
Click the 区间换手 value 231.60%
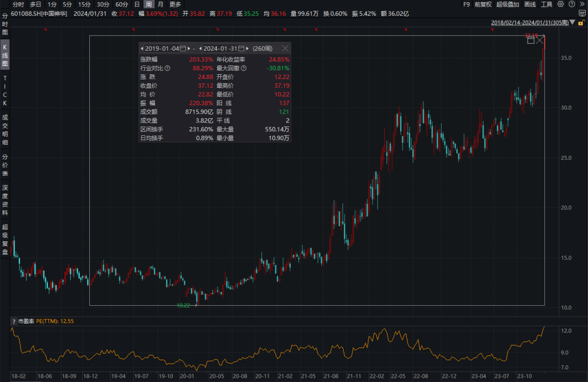pos(201,129)
